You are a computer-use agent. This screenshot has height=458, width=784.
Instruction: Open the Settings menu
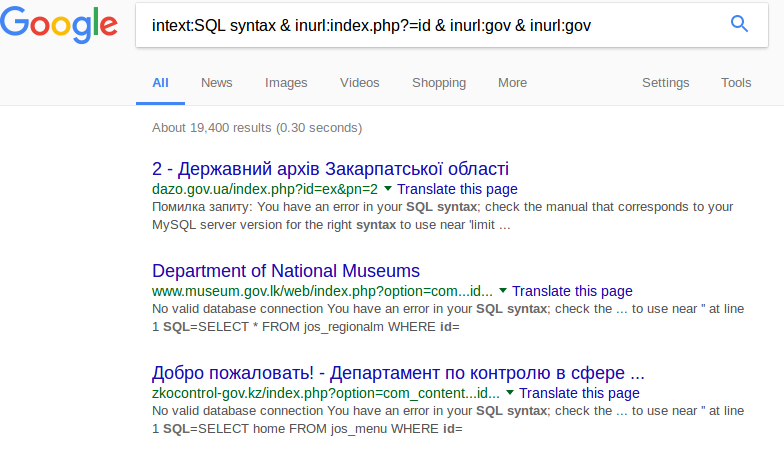[666, 82]
